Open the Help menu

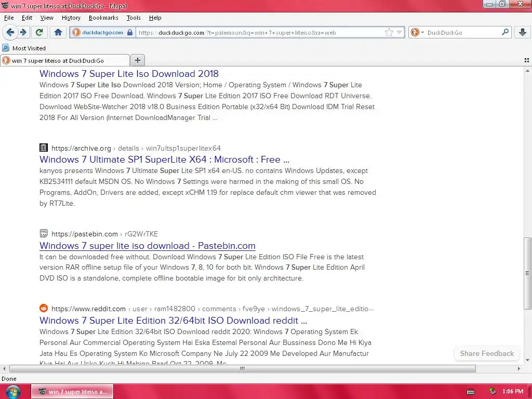pyautogui.click(x=155, y=18)
